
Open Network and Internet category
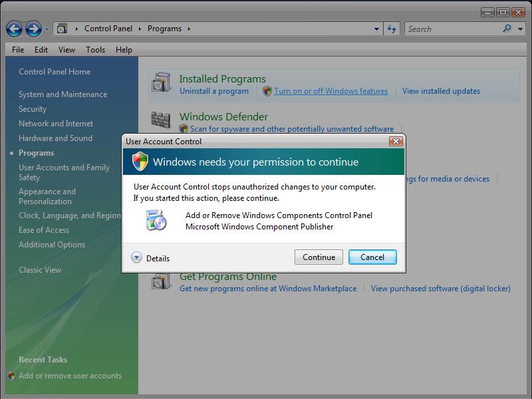pos(56,124)
